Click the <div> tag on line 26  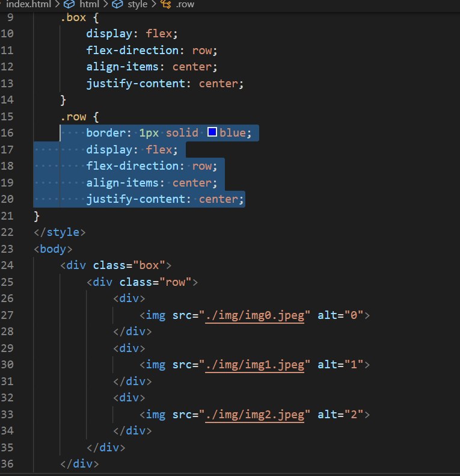(x=129, y=298)
